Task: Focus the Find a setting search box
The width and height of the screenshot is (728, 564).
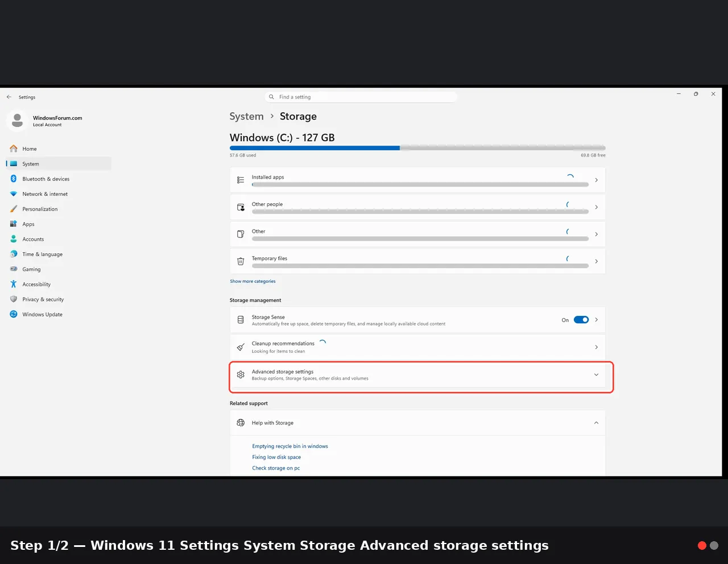Action: [361, 97]
